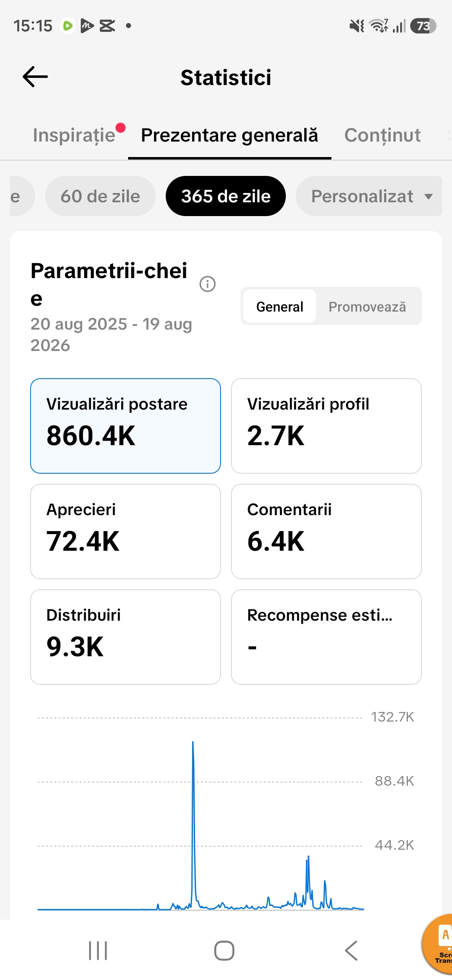Tap the Android back navigation chevron

point(351,951)
